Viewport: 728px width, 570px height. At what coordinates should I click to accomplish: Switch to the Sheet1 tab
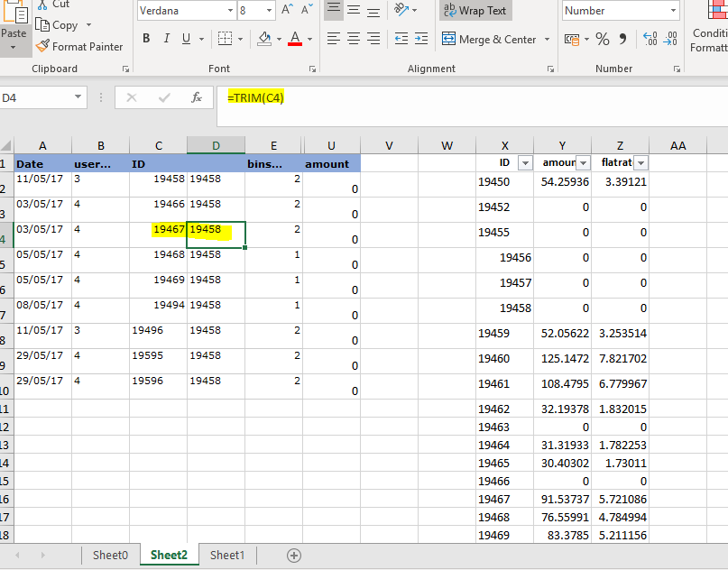[227, 556]
